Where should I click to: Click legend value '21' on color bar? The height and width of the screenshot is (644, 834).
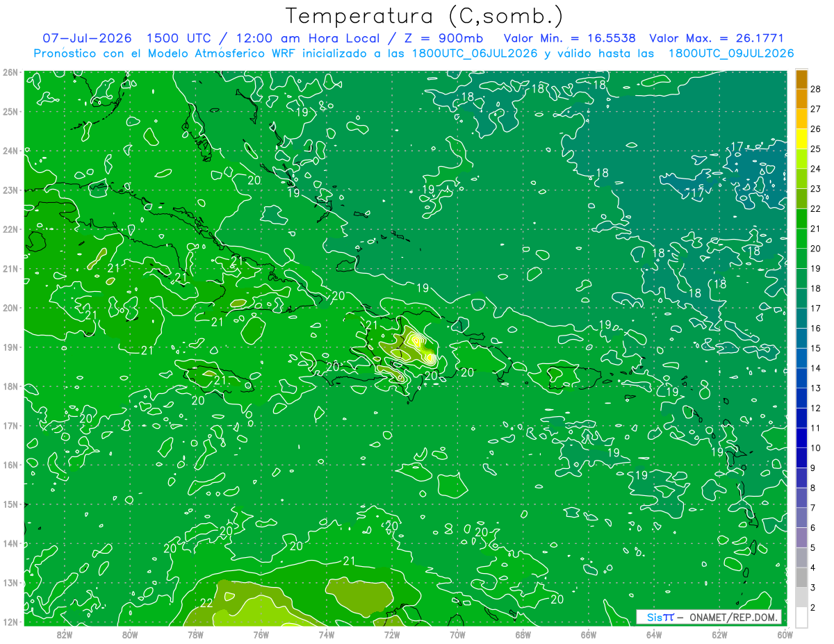tap(816, 229)
